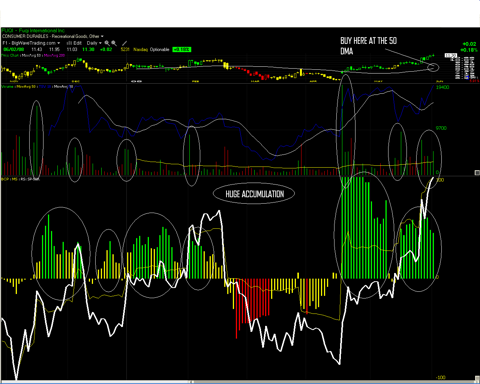Click the green percent change box

click(x=182, y=49)
